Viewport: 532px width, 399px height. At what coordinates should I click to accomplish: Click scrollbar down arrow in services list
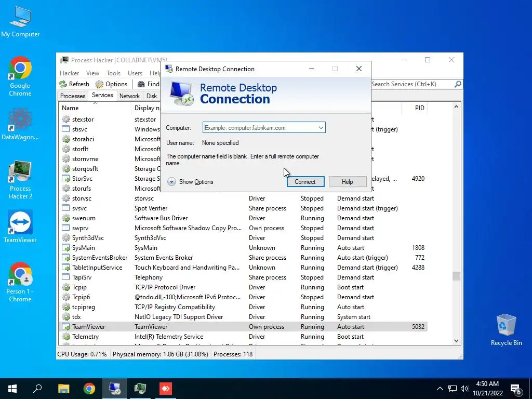click(x=456, y=341)
